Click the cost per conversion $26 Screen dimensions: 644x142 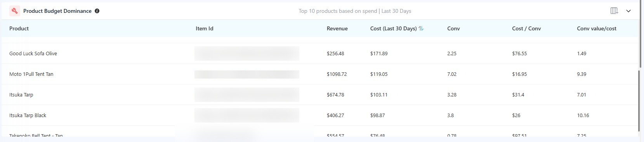(x=516, y=115)
